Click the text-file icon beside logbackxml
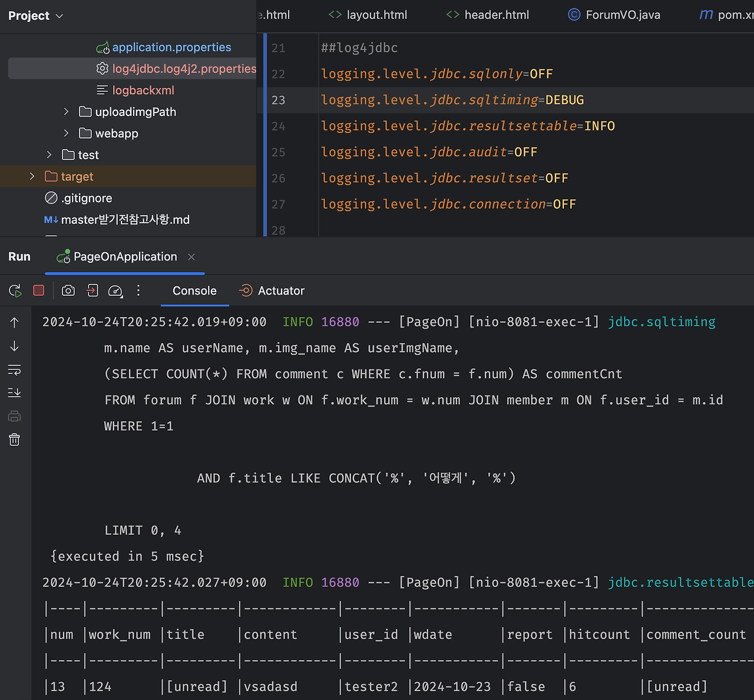The image size is (754, 700). pyautogui.click(x=102, y=90)
